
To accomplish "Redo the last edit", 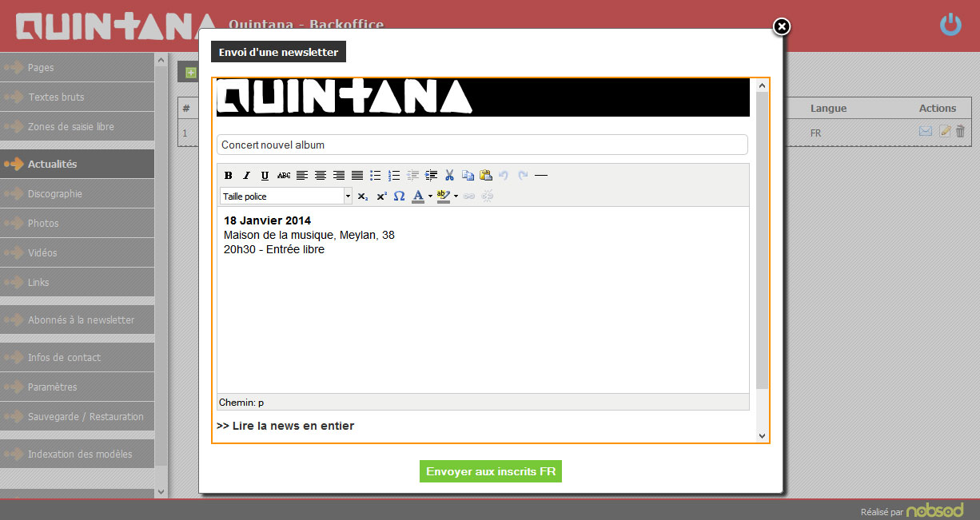I will (x=523, y=175).
